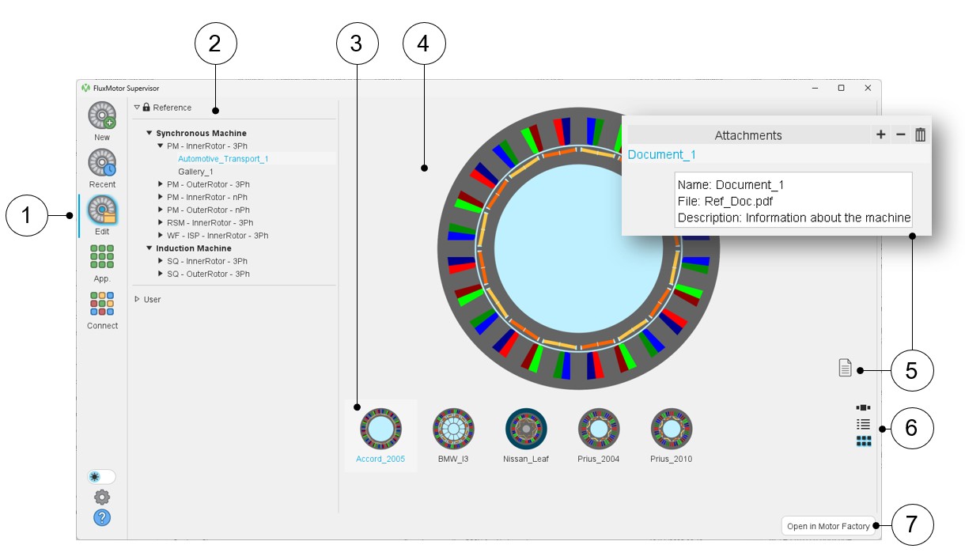This screenshot has height=560, width=965.
Task: Click the lock icon beside Reference
Action: click(146, 108)
